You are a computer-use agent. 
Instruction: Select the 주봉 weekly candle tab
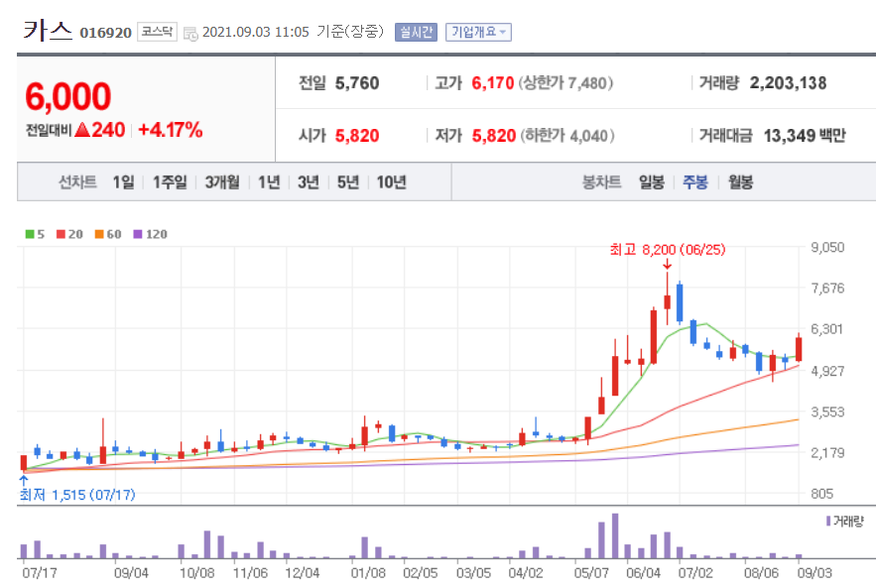click(x=696, y=181)
